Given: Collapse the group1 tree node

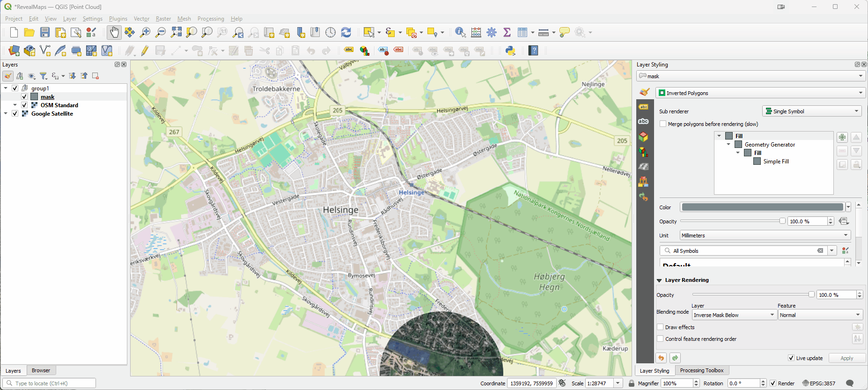Looking at the screenshot, I should pyautogui.click(x=6, y=88).
